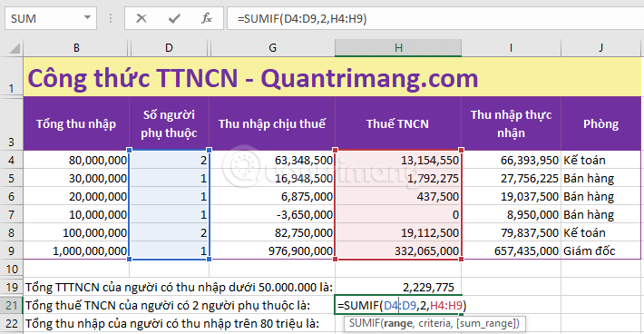Select row 9 header
The height and width of the screenshot is (334, 644).
(12, 250)
